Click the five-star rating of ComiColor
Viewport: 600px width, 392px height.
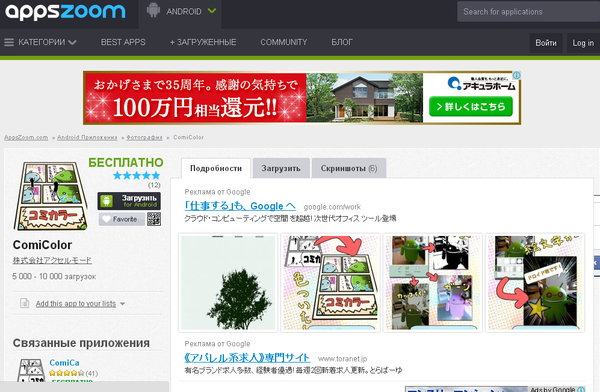[x=137, y=176]
